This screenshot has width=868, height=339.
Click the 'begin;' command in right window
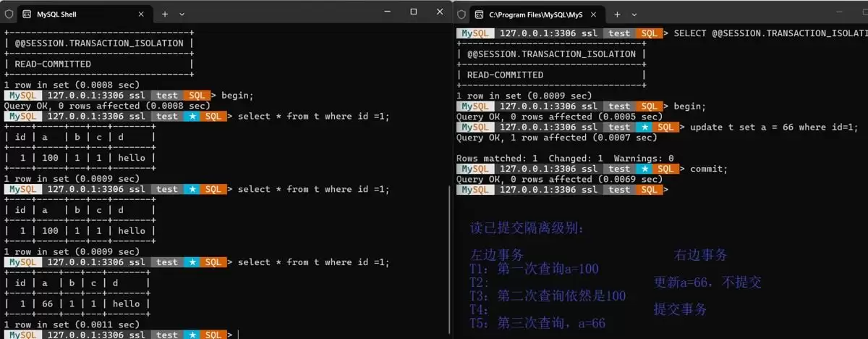689,106
